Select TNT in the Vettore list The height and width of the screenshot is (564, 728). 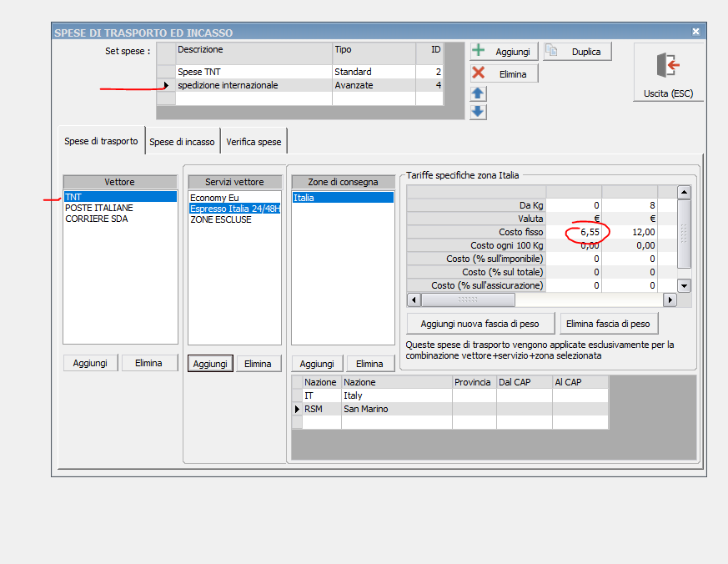coord(120,197)
